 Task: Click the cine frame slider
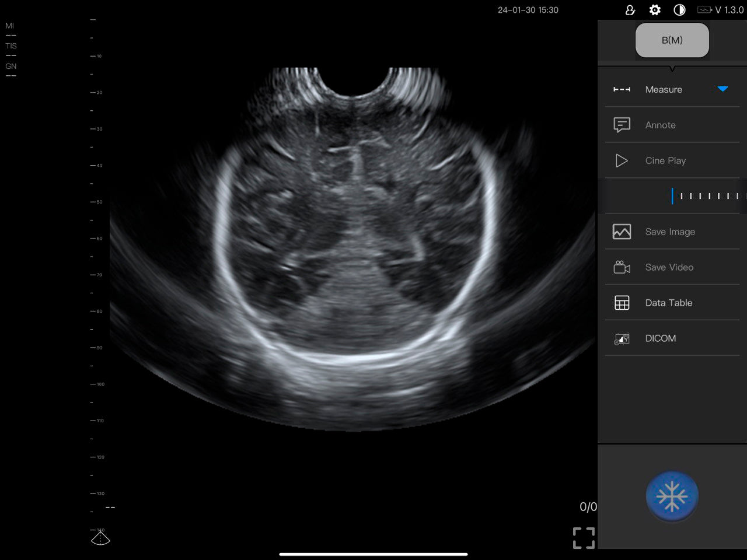(706, 196)
